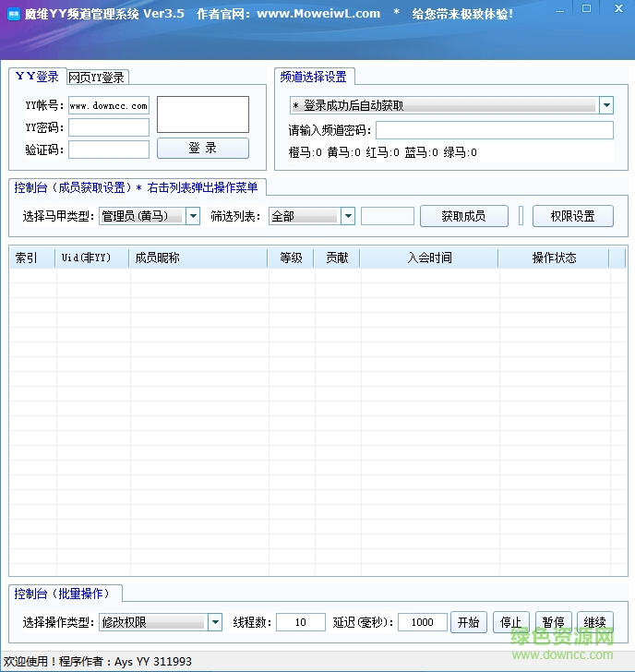Close the window

pos(618,8)
